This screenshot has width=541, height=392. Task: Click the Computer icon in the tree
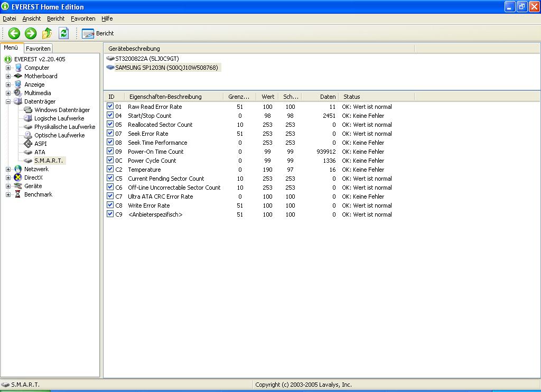click(18, 68)
